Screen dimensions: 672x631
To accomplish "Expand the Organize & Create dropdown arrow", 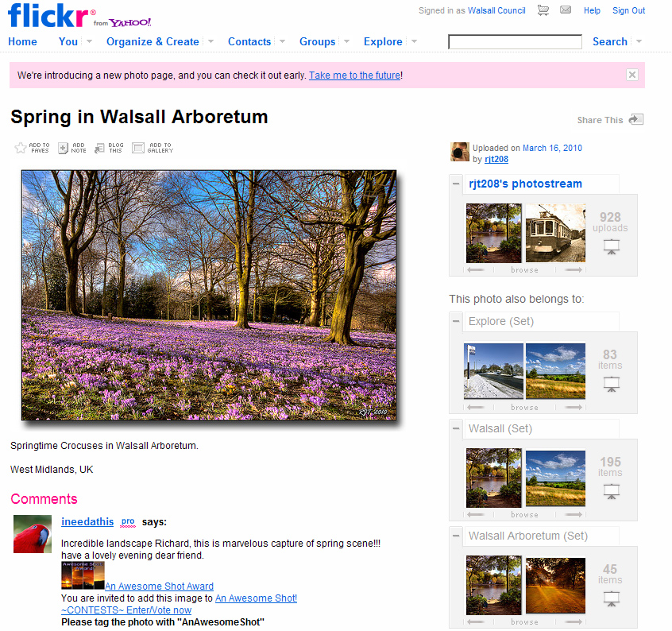I will coord(210,41).
